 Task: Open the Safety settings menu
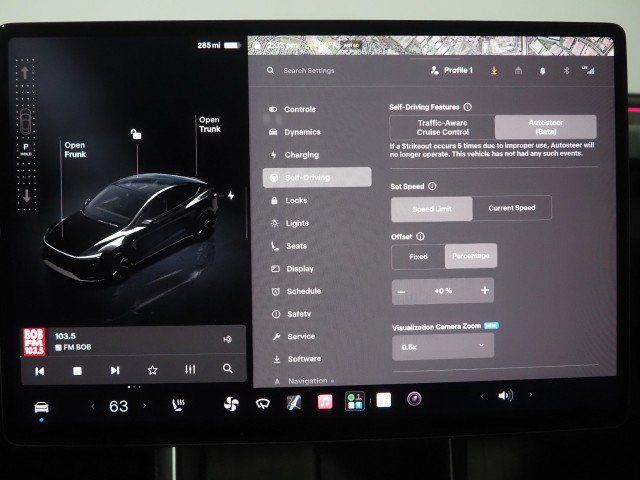tap(298, 314)
